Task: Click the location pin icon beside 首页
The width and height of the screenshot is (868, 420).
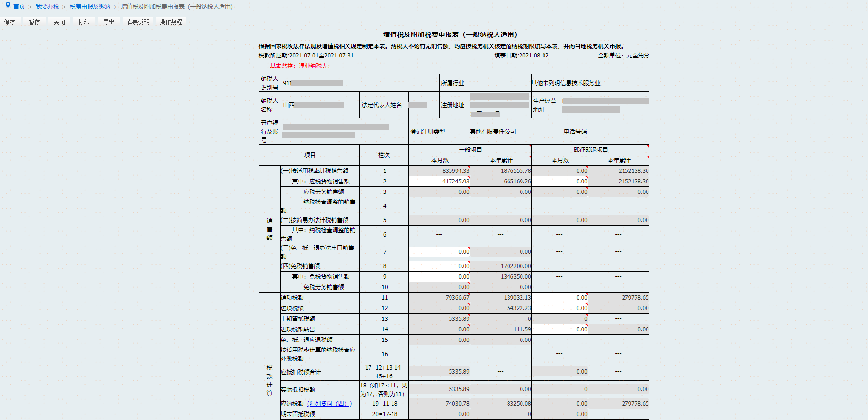Action: point(8,6)
